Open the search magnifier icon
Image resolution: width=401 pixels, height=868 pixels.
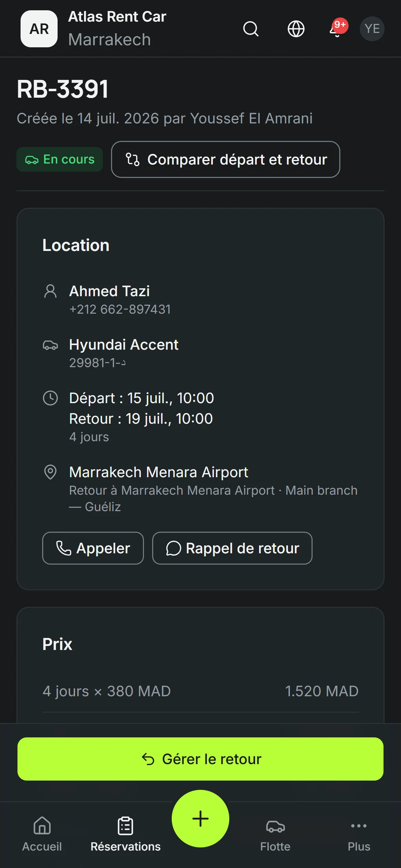[251, 29]
